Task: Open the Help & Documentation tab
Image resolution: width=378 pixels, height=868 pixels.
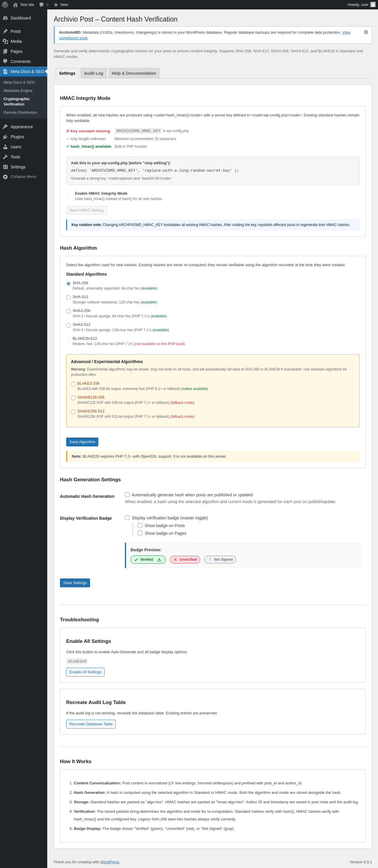Action: point(134,74)
